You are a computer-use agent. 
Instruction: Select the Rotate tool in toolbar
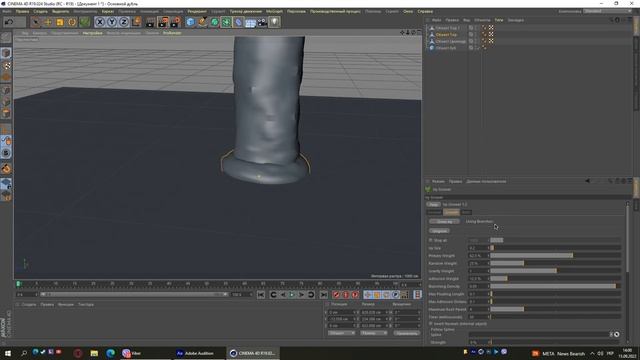point(72,22)
